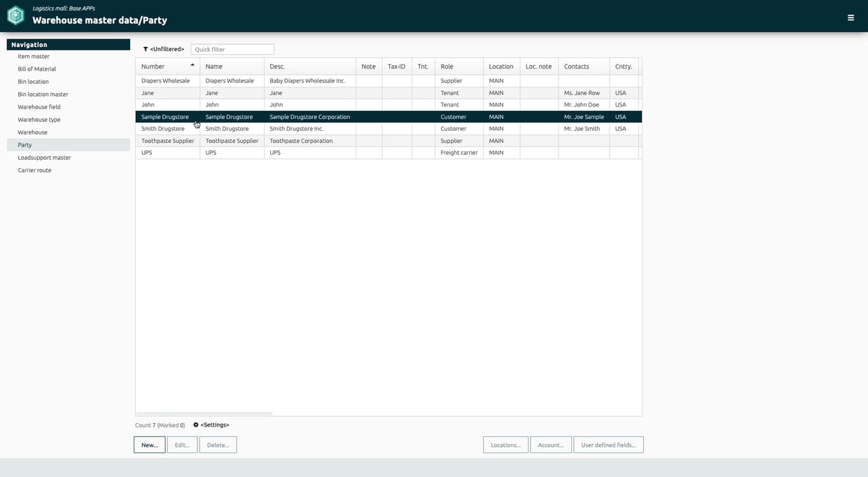The image size is (868, 477).
Task: Click the Count 7 (Marked 0) status text
Action: click(x=160, y=425)
